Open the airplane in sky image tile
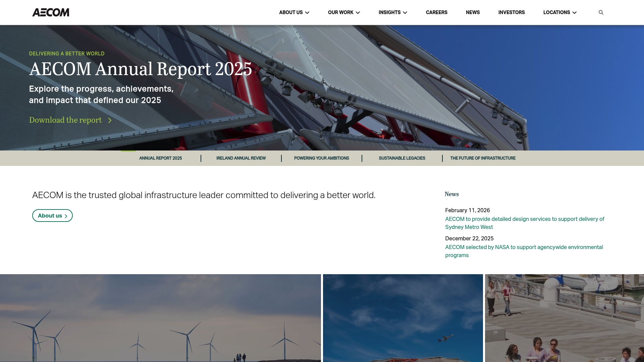 (x=402, y=318)
